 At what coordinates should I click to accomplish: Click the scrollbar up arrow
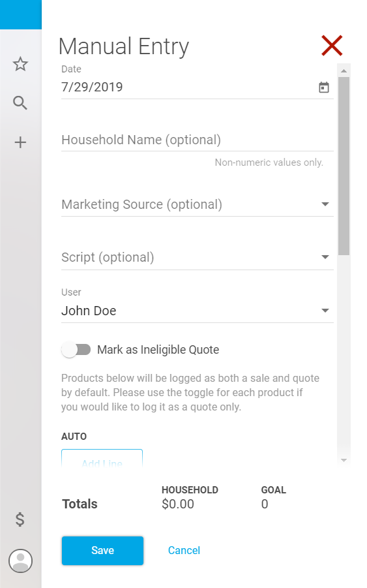coord(344,70)
